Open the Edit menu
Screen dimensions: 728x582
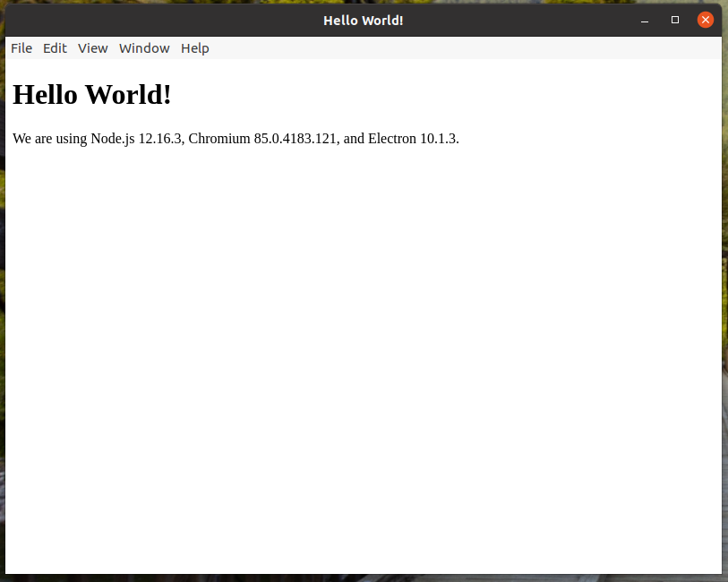(55, 48)
